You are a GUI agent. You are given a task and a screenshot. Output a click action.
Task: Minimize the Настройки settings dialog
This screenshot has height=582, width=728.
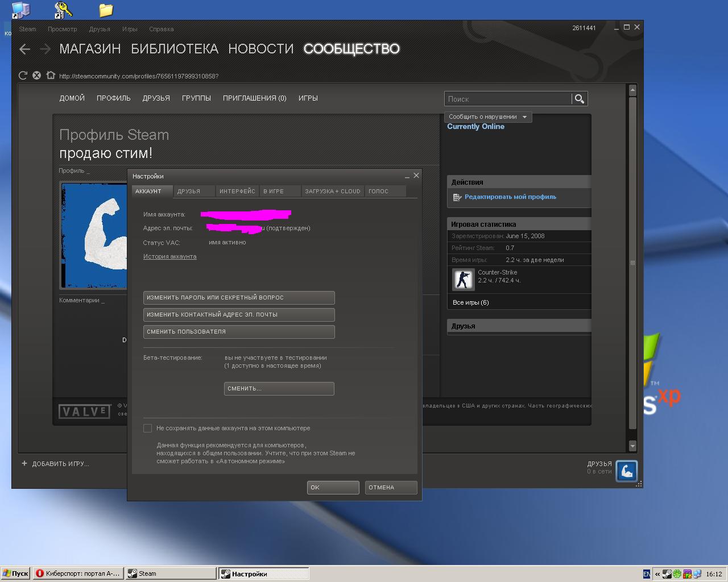click(407, 176)
